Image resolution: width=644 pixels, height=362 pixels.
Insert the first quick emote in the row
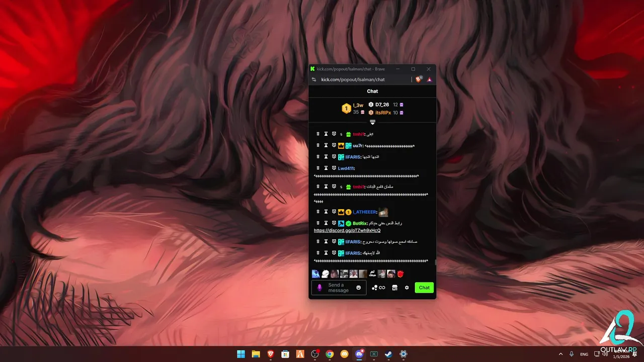coord(315,274)
